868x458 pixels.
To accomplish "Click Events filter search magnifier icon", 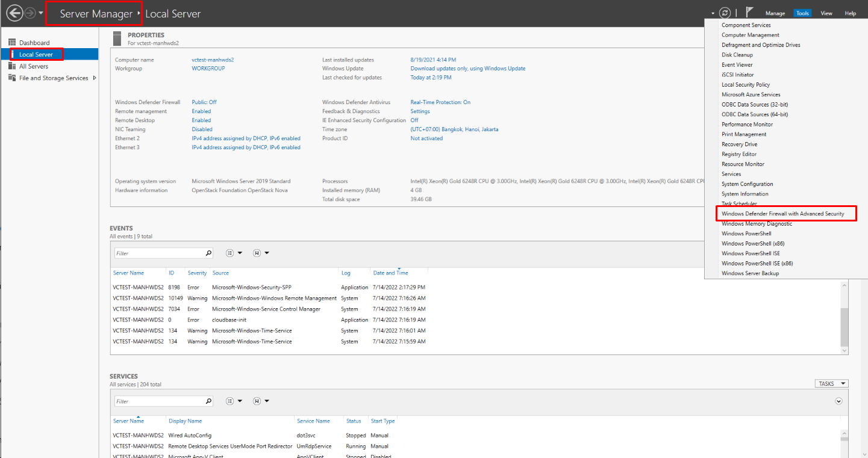I will point(208,253).
